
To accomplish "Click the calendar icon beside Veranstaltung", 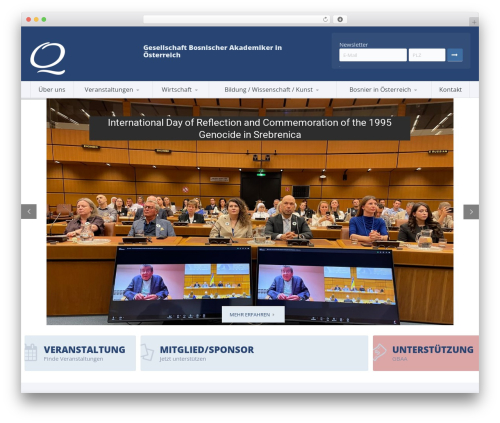I will pyautogui.click(x=31, y=352).
